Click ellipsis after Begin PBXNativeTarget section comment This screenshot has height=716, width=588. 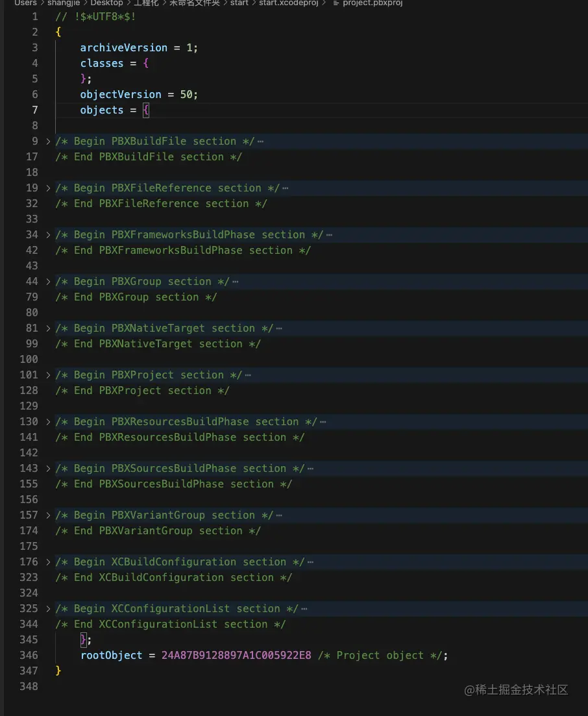279,328
